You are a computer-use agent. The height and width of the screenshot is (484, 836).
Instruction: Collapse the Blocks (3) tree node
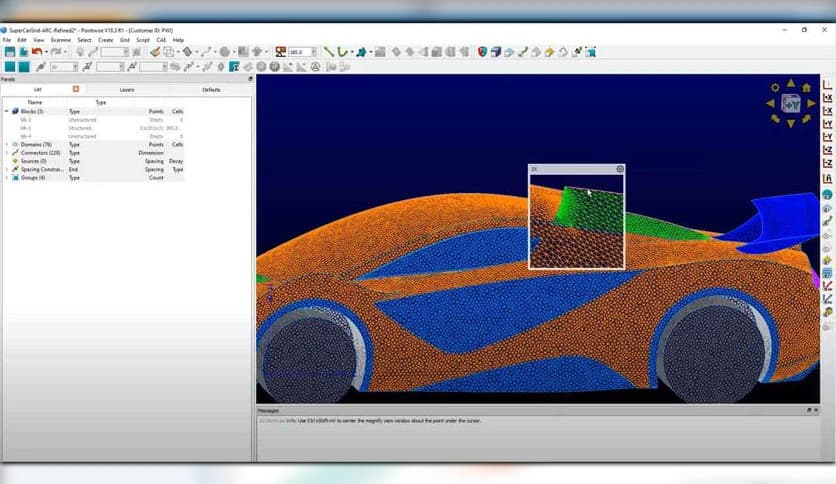6,111
